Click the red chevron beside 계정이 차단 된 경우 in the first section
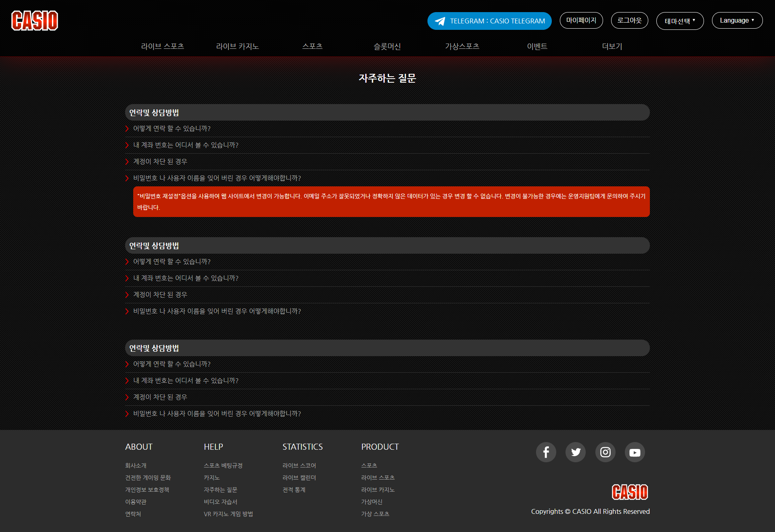The height and width of the screenshot is (532, 775). [127, 162]
